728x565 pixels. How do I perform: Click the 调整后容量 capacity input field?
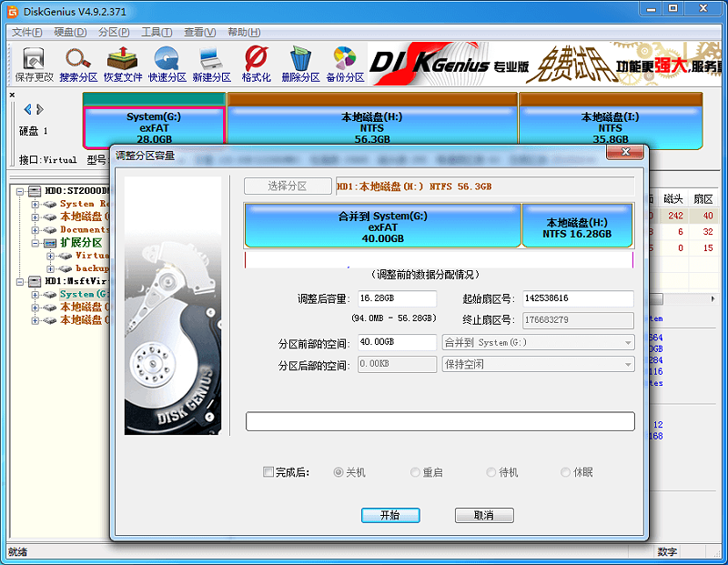pos(396,298)
